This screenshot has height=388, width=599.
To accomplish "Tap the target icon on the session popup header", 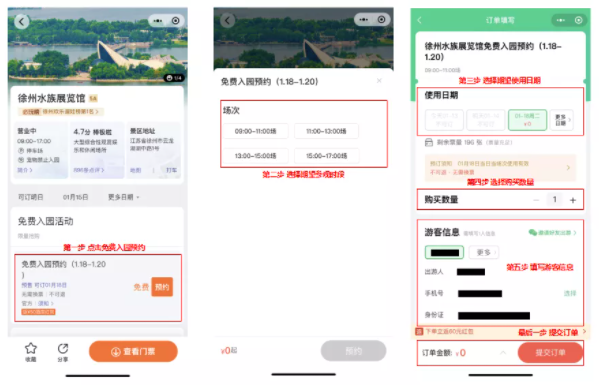I will (381, 19).
